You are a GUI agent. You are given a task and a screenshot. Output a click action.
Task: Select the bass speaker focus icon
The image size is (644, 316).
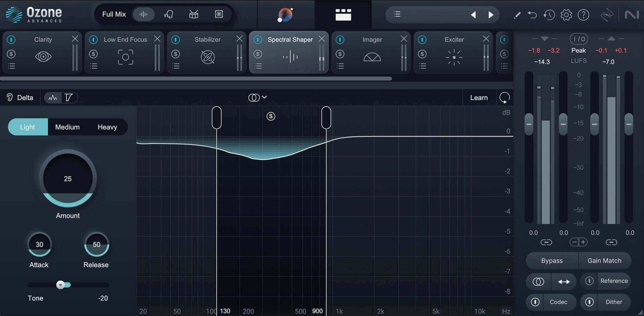click(219, 14)
